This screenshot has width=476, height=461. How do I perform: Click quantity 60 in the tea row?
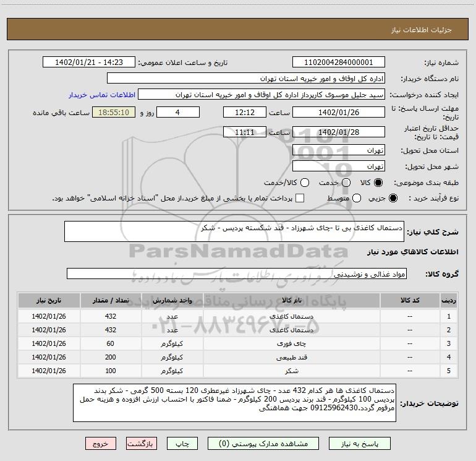(x=111, y=343)
